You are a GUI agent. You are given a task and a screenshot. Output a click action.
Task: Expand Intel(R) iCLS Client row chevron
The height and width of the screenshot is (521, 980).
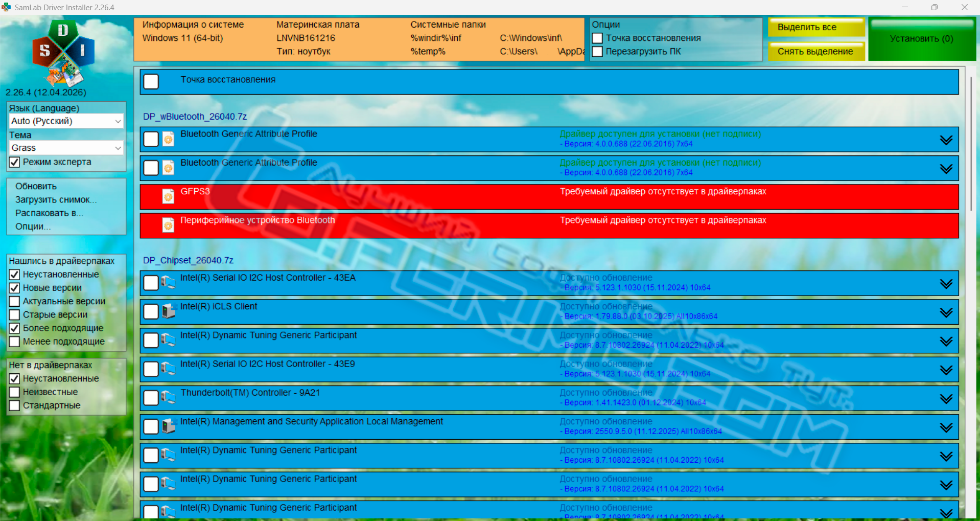tap(946, 312)
